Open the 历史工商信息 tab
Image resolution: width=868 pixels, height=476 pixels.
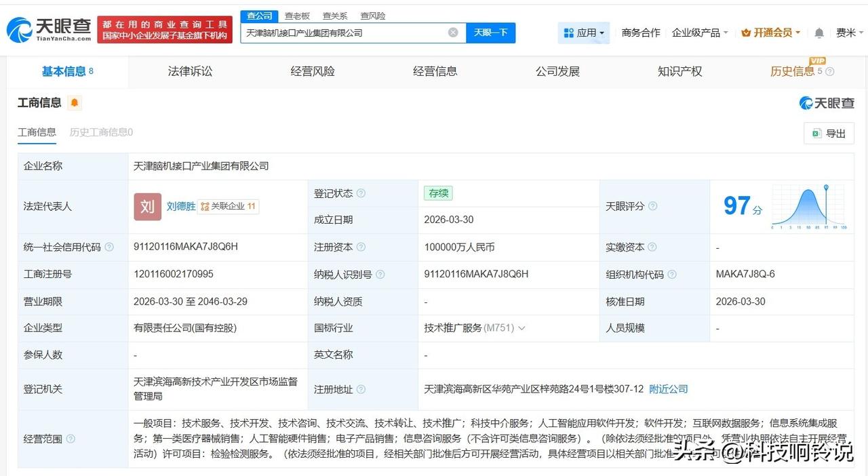(x=100, y=132)
